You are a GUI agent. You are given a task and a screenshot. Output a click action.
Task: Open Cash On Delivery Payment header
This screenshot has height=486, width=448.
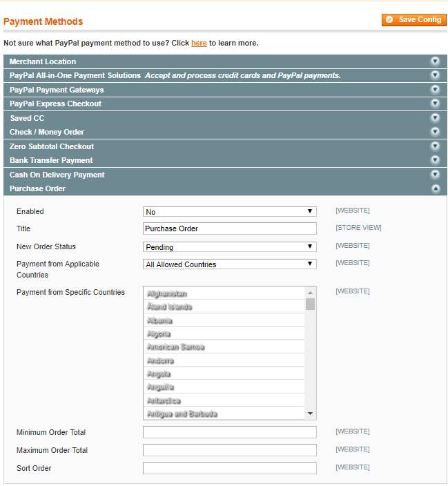point(225,175)
